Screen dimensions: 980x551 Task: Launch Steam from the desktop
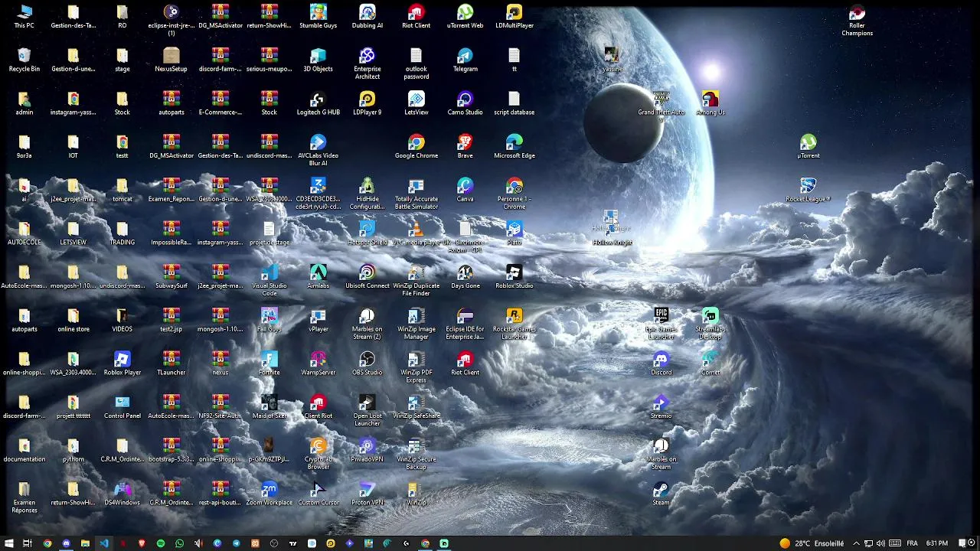tap(661, 494)
